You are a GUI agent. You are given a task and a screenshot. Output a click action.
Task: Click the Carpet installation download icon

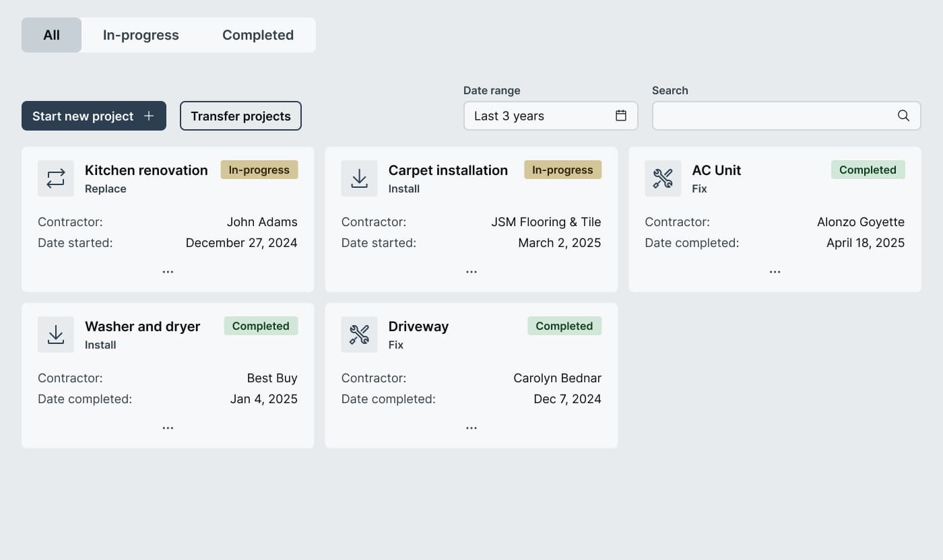coord(360,178)
